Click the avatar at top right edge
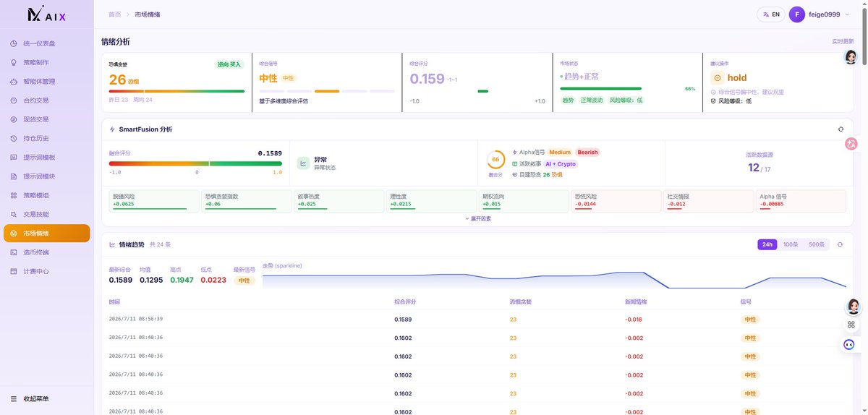Image resolution: width=868 pixels, height=415 pixels. pos(851,57)
